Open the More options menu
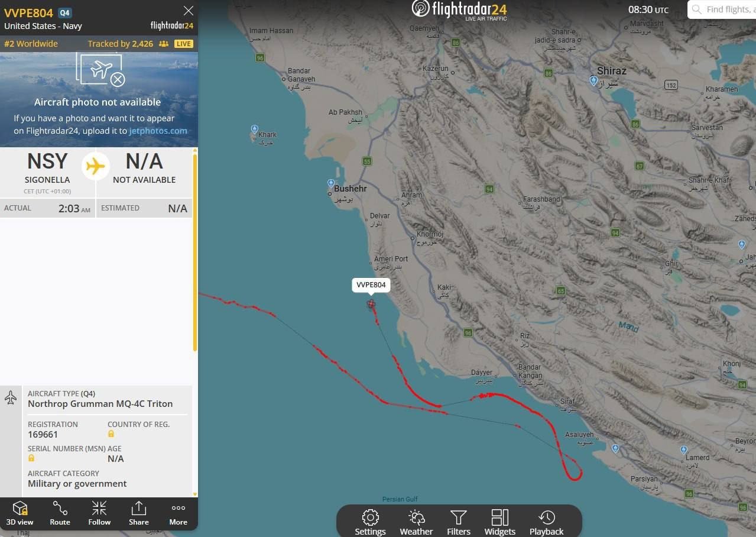 (x=179, y=513)
